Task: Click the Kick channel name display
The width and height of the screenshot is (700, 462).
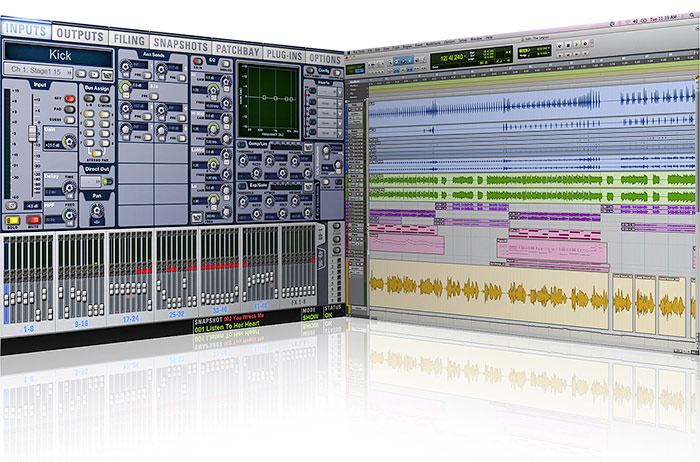Action: [58, 55]
